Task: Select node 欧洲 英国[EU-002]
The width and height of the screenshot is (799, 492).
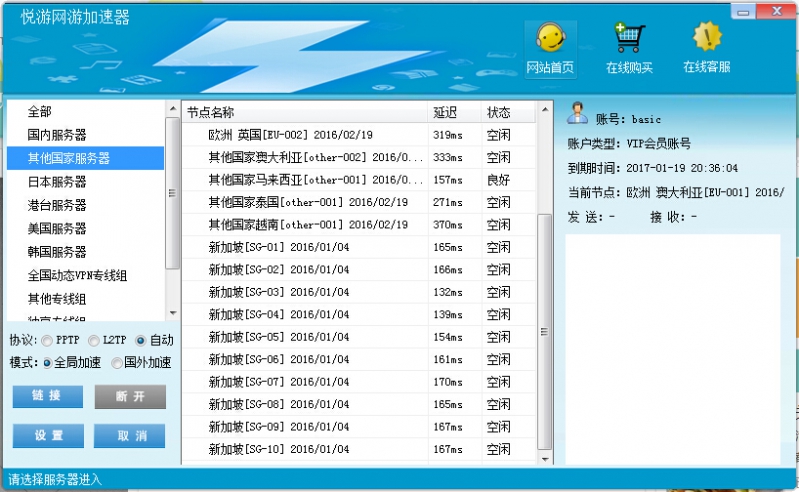Action: coord(359,135)
